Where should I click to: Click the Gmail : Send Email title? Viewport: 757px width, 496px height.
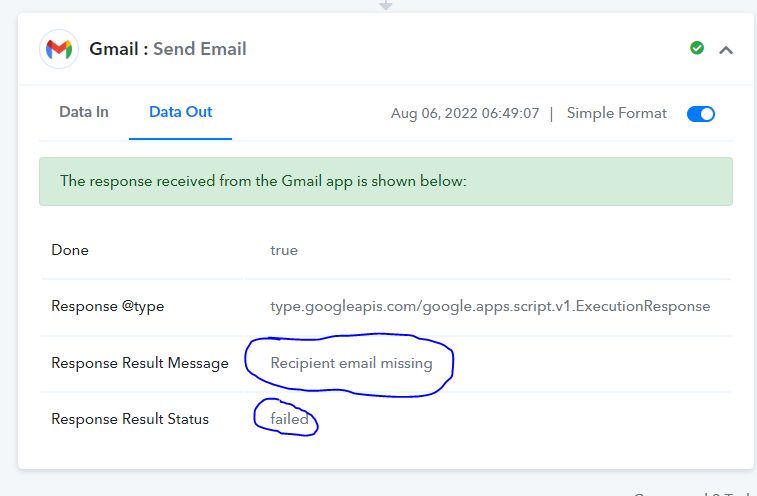(168, 49)
